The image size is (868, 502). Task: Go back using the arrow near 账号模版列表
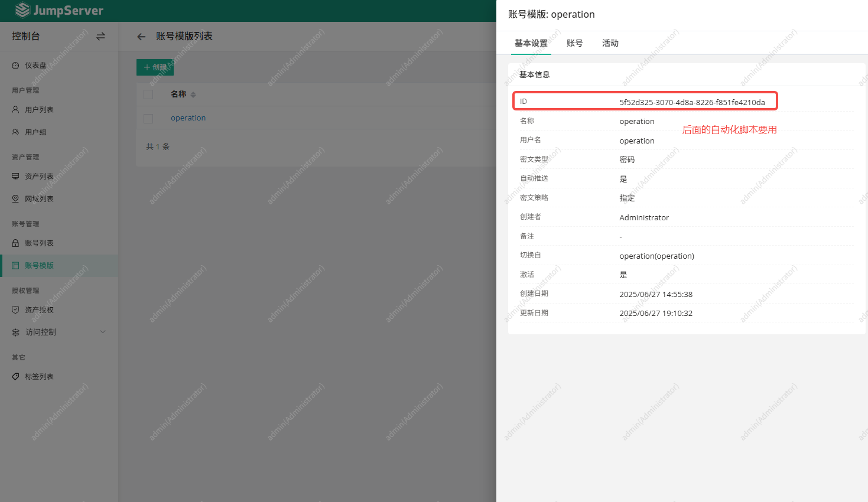pyautogui.click(x=141, y=36)
